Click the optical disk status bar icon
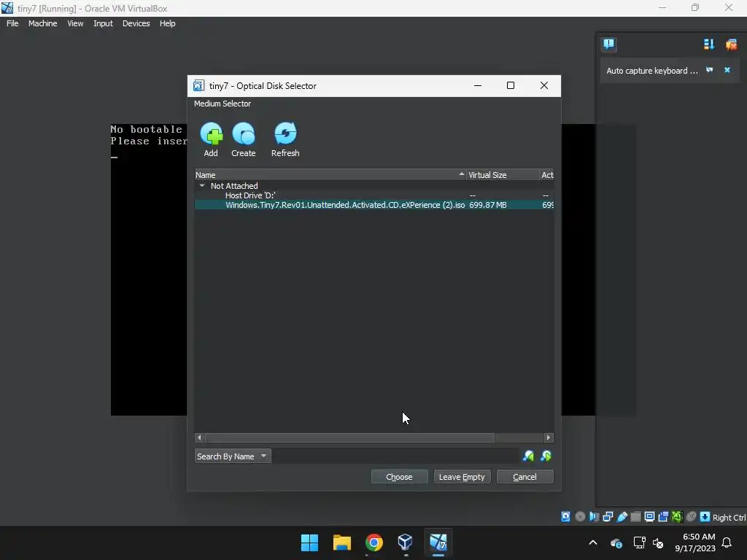This screenshot has width=747, height=560. (x=580, y=517)
